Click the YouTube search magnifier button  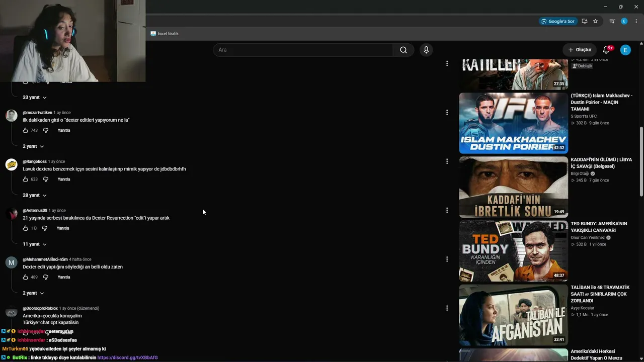(x=404, y=50)
